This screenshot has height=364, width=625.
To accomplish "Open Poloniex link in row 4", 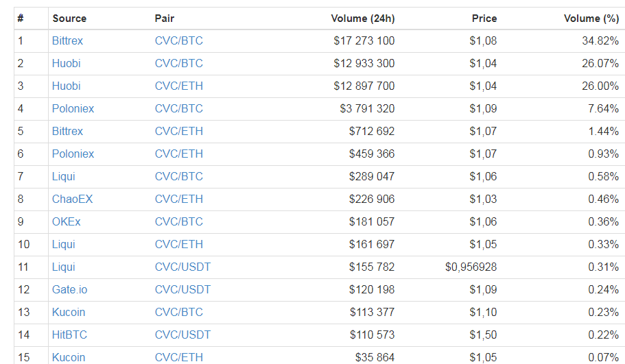I will [x=73, y=109].
